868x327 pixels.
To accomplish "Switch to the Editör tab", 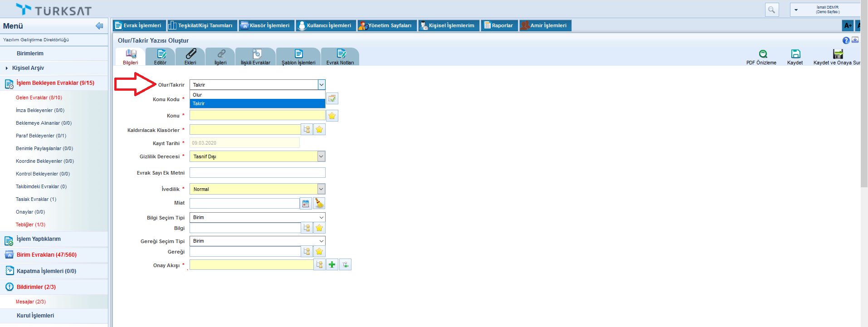I will (160, 57).
